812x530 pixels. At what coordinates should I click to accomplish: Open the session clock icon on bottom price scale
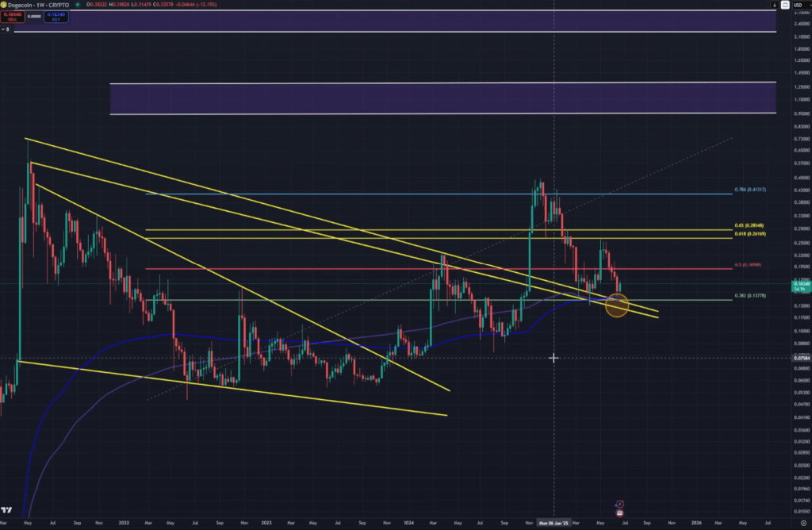[x=802, y=524]
